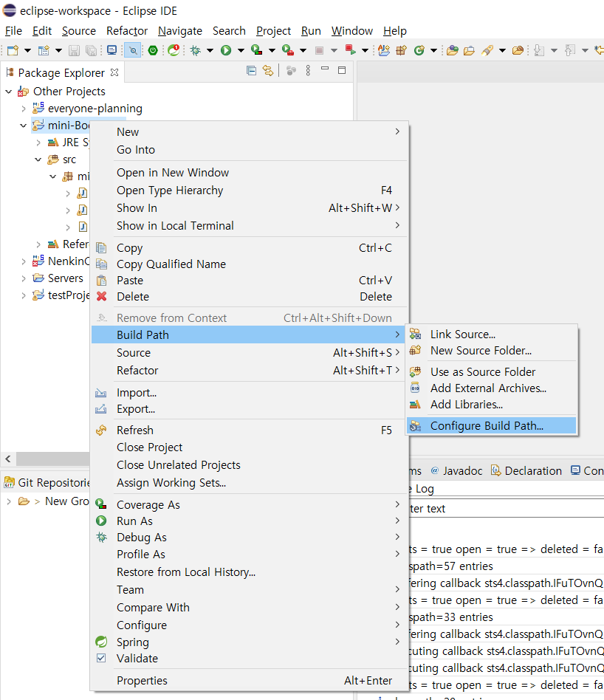This screenshot has height=700, width=604.
Task: Open dropdown arrow next to Debug icon
Action: pyautogui.click(x=210, y=50)
